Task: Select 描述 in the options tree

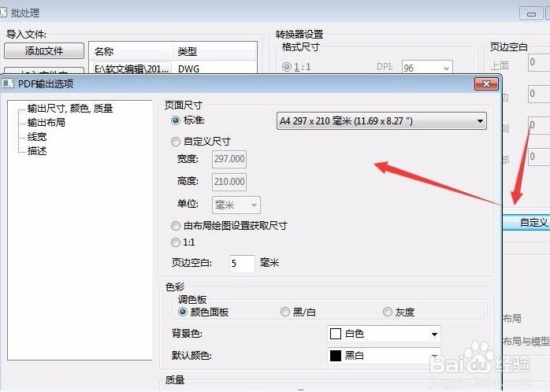Action: coord(36,150)
